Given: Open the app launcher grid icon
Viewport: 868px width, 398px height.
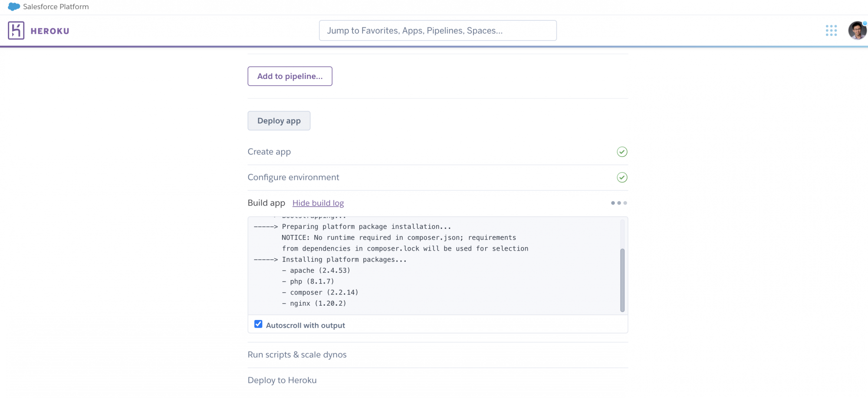Looking at the screenshot, I should pyautogui.click(x=831, y=30).
